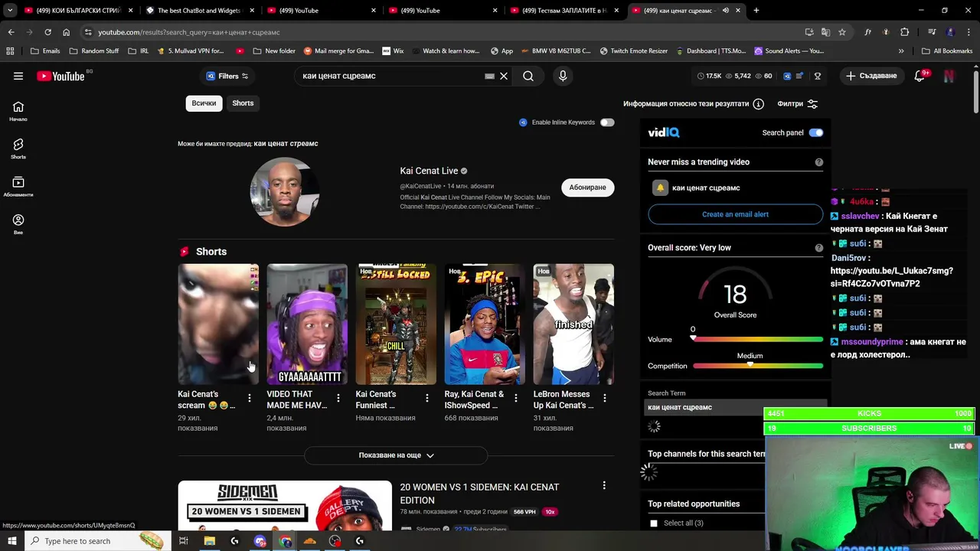Show more bookmarks overflow chevron

click(x=901, y=51)
